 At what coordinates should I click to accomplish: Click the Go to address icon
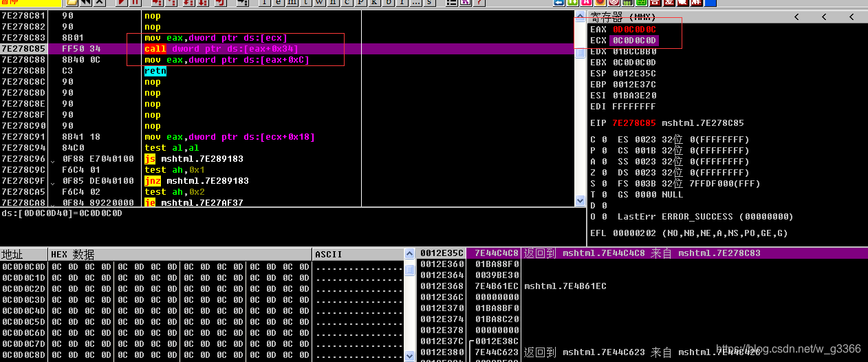click(x=244, y=3)
